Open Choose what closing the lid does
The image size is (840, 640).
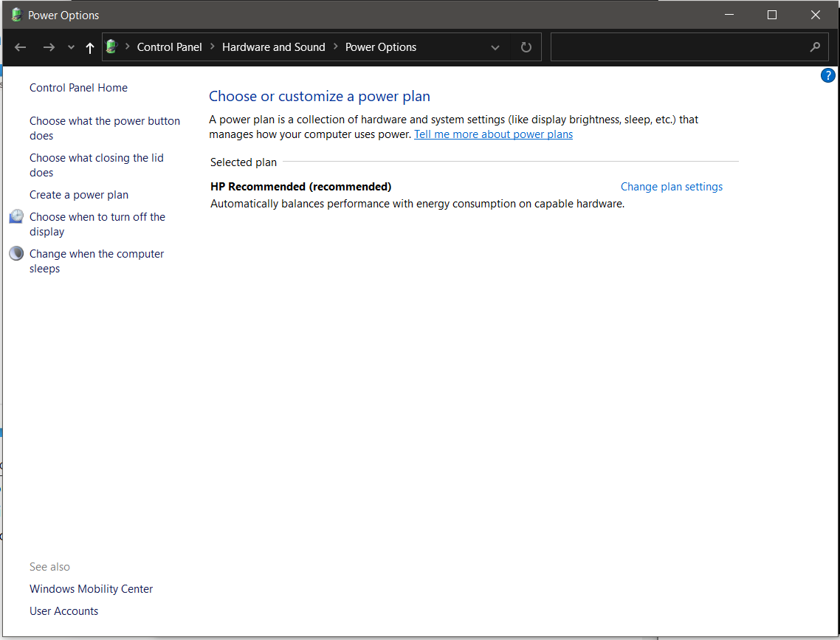(97, 165)
